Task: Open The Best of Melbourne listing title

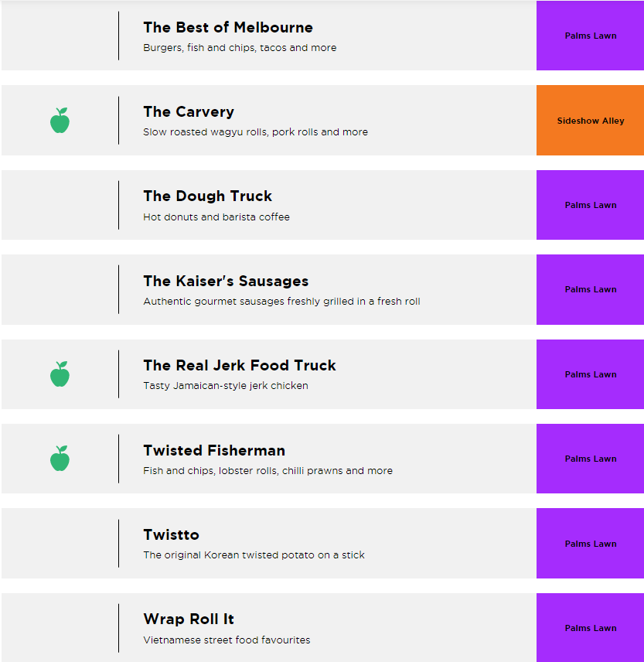Action: point(228,28)
